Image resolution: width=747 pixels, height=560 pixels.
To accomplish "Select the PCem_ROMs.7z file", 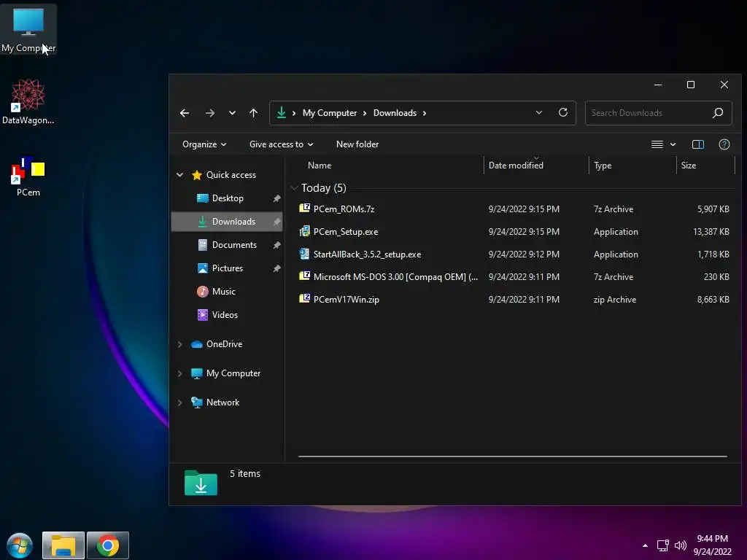I will point(344,209).
